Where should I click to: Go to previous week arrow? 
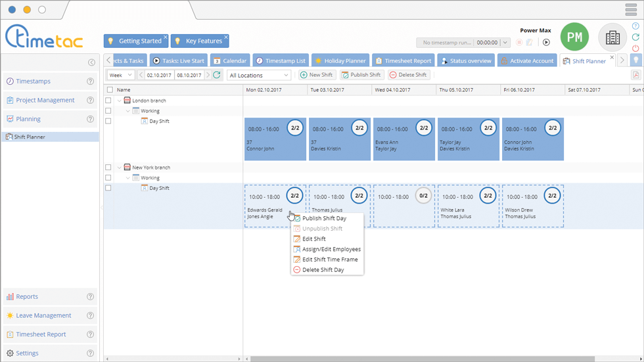(x=141, y=75)
